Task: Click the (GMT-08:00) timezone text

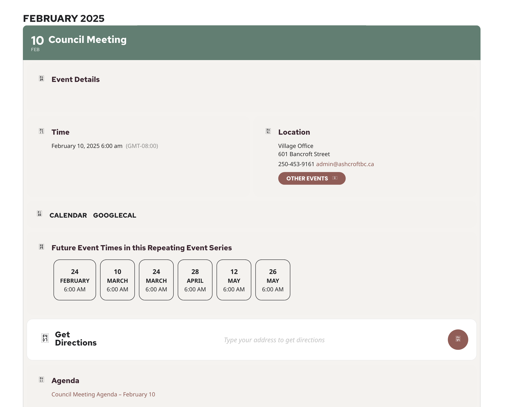Action: click(x=142, y=146)
